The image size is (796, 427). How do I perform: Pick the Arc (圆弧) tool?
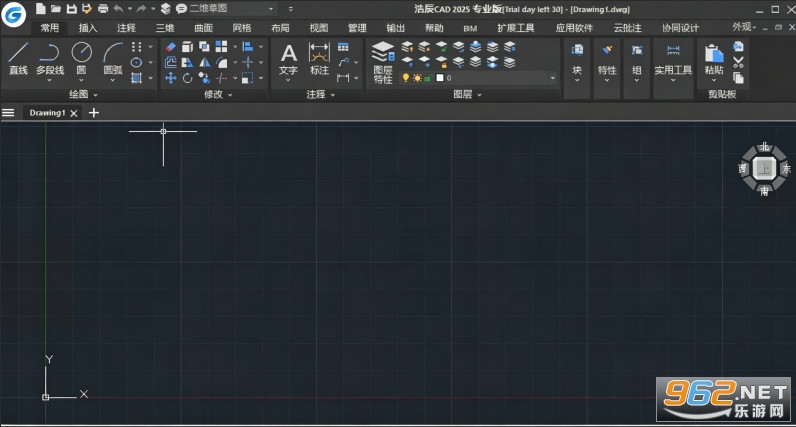click(x=113, y=59)
